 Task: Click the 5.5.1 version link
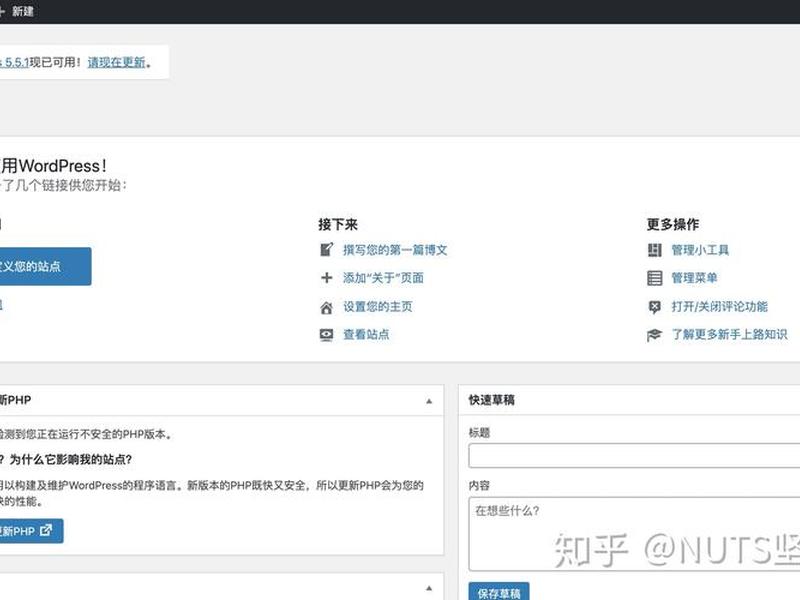15,62
